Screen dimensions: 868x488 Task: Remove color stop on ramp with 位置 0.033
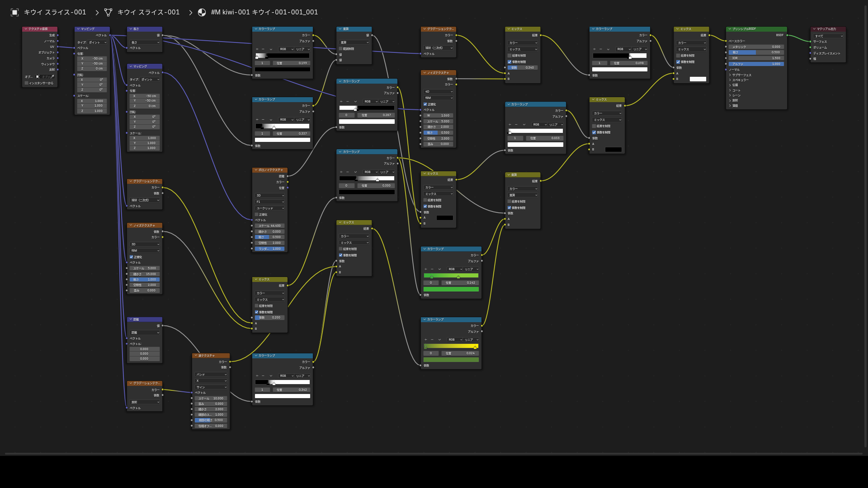(516, 125)
